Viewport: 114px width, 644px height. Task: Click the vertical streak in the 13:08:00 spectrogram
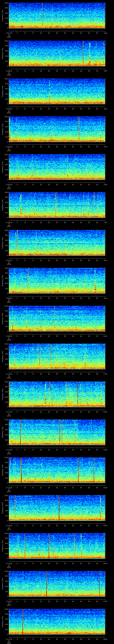[28, 279]
